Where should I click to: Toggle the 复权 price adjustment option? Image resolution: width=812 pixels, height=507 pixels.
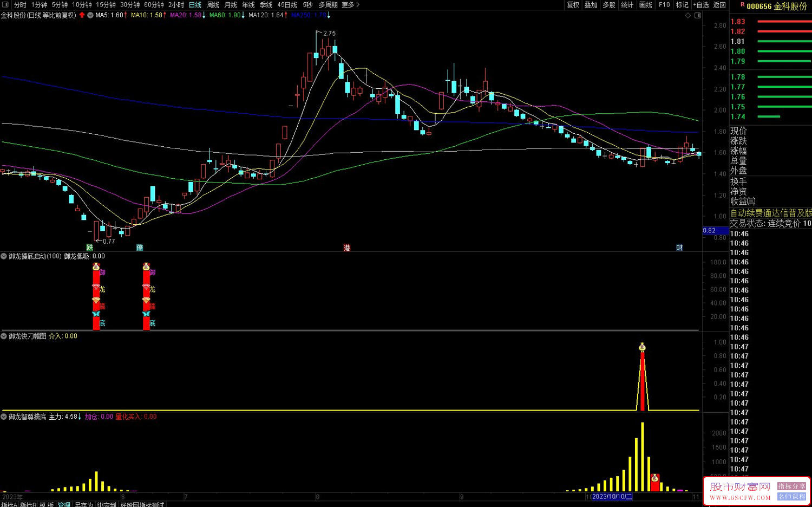pyautogui.click(x=573, y=5)
